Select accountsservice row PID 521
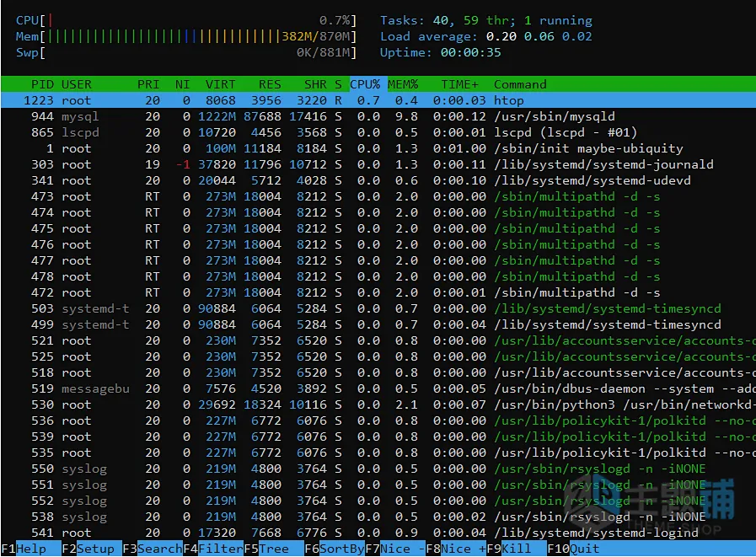Image resolution: width=756 pixels, height=557 pixels. tap(378, 340)
